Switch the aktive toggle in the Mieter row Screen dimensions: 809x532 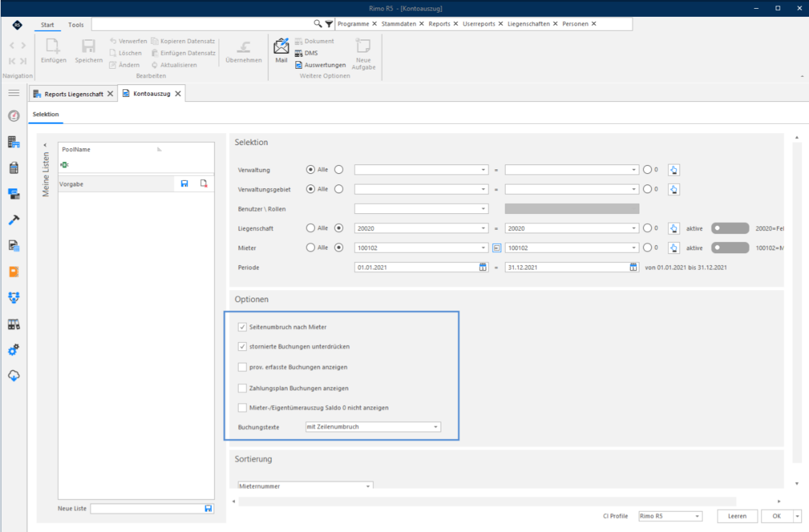click(730, 248)
